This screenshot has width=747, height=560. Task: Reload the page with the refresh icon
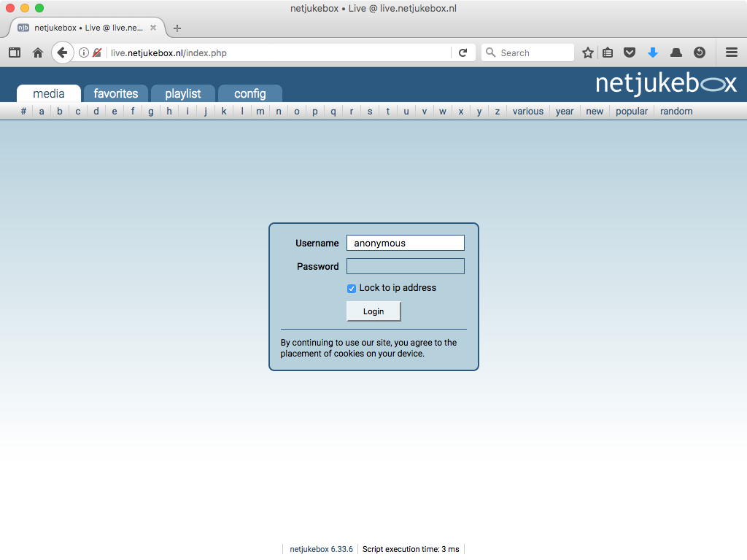462,52
